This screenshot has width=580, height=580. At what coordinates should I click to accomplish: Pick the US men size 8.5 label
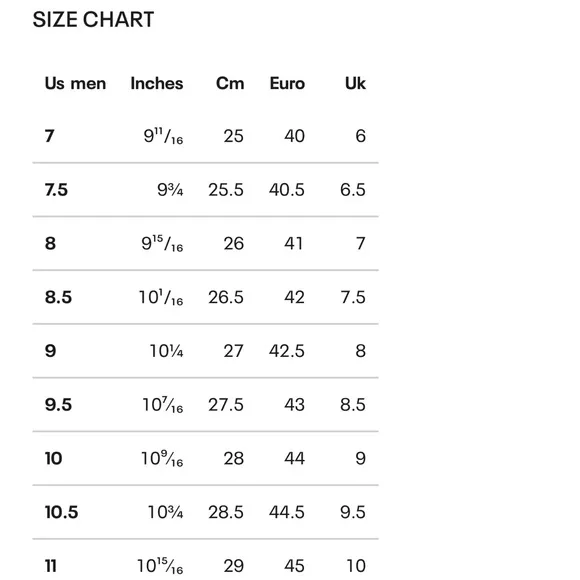click(58, 297)
